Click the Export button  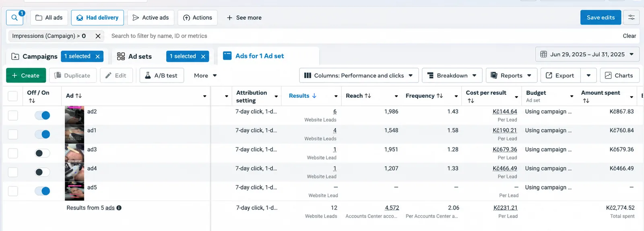(560, 76)
